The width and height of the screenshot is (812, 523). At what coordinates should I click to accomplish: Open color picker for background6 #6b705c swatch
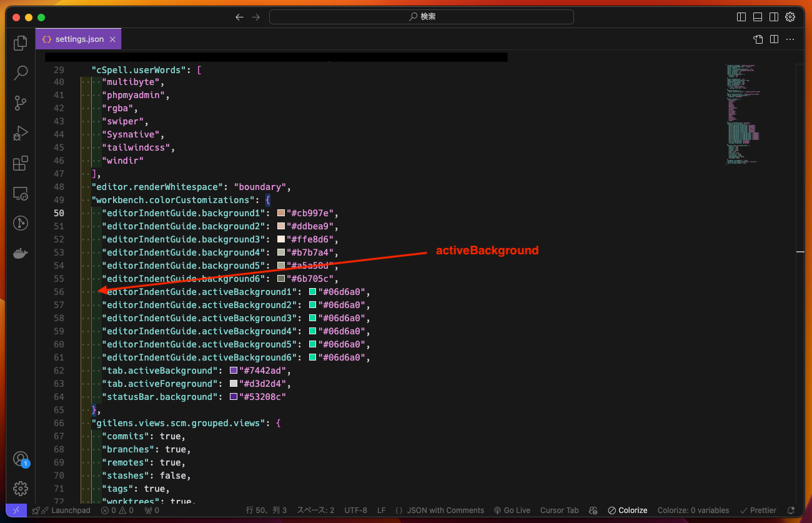[x=281, y=279]
